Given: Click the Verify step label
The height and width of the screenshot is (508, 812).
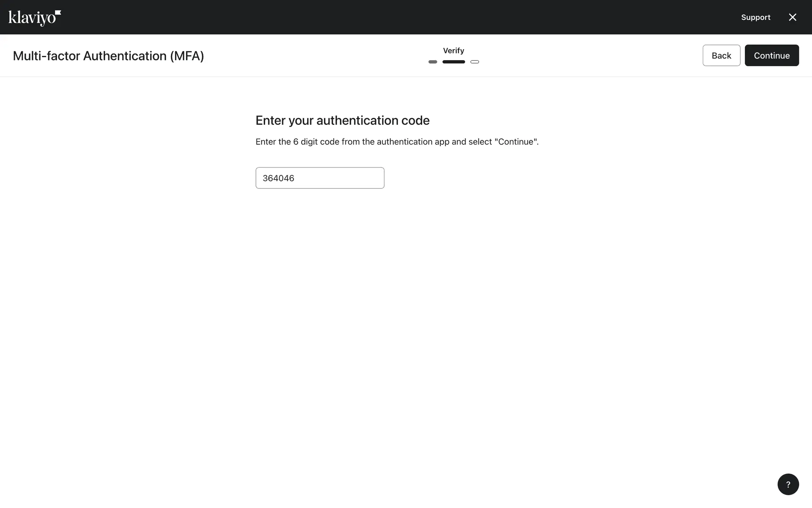Looking at the screenshot, I should click(x=453, y=51).
